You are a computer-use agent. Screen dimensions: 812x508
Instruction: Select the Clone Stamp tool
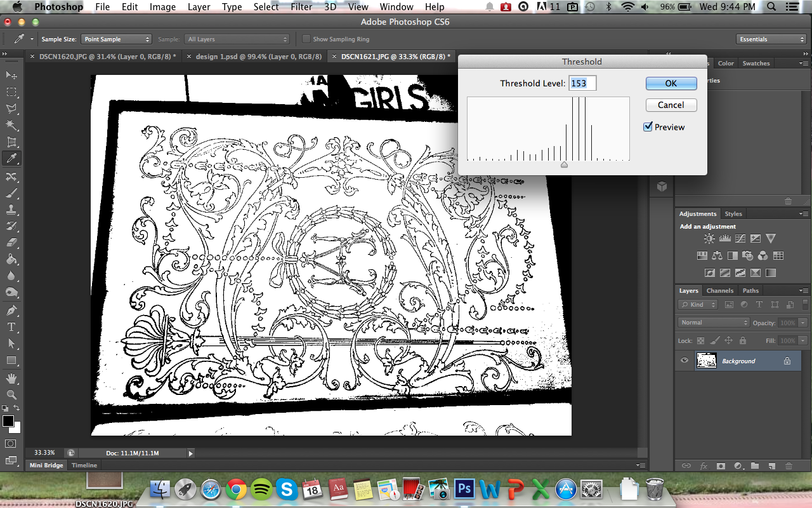(x=11, y=210)
